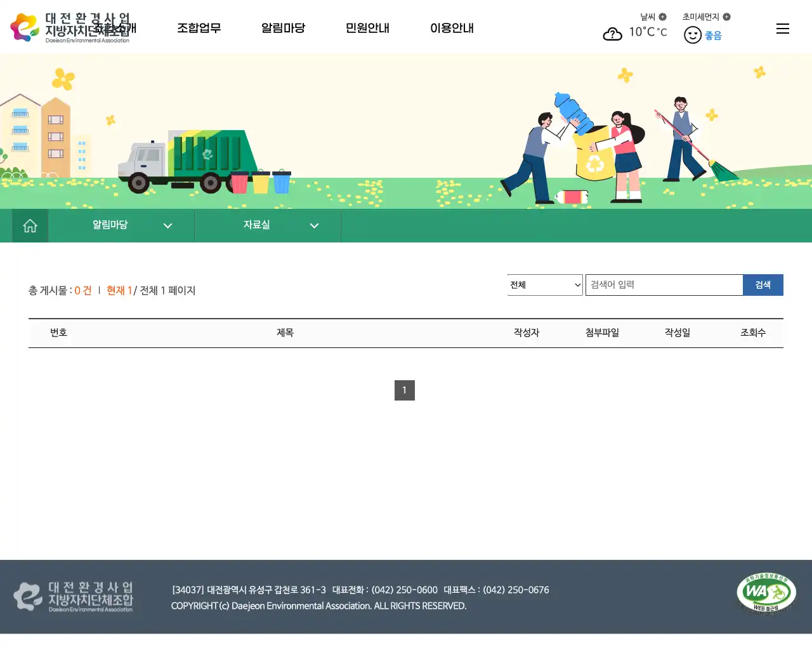
Task: Click the WA web accessibility certification mark
Action: coord(766,593)
